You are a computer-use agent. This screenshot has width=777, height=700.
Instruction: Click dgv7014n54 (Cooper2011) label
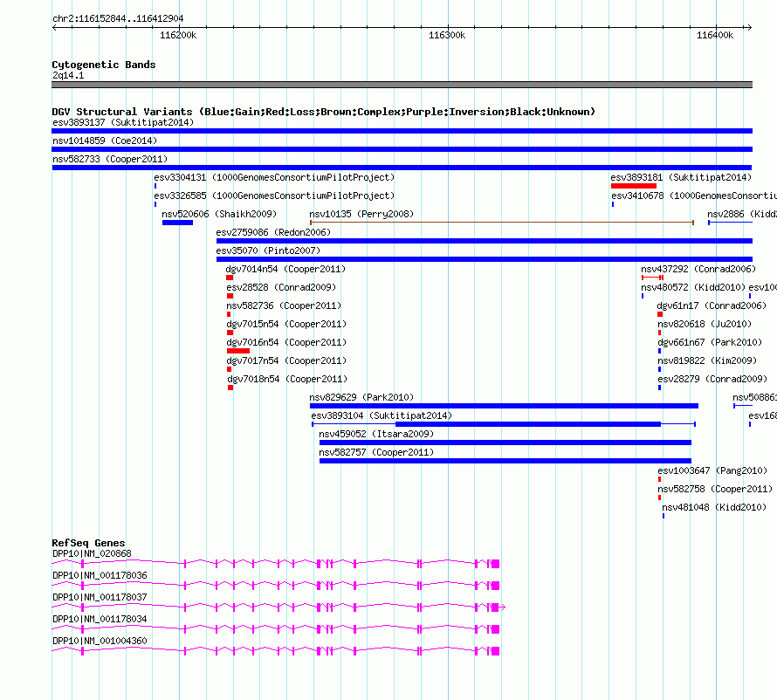[285, 269]
